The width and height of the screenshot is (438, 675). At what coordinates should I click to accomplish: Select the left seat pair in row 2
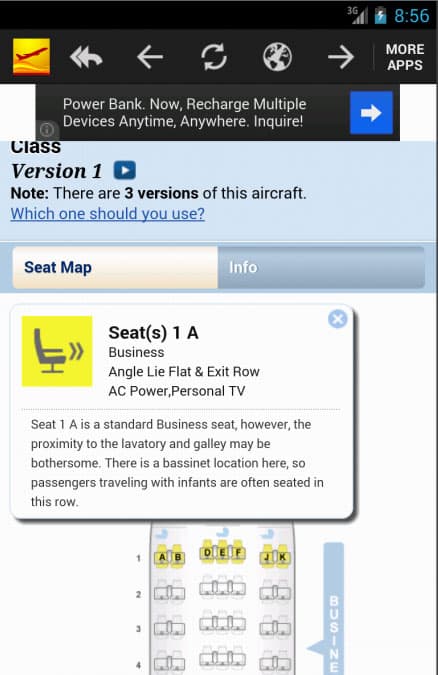[x=169, y=593]
